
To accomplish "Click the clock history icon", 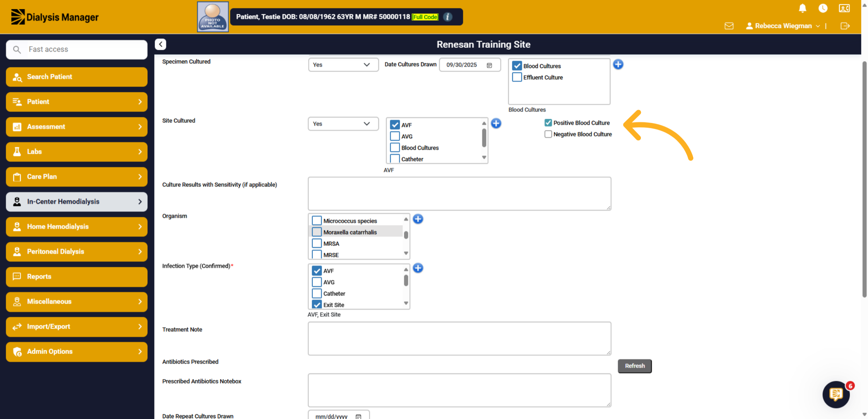I will pyautogui.click(x=823, y=8).
